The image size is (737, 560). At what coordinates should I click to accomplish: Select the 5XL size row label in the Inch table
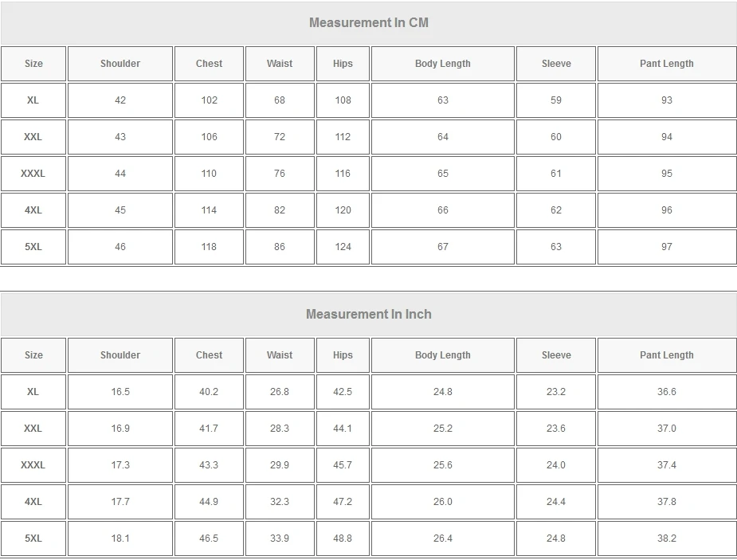tap(33, 538)
